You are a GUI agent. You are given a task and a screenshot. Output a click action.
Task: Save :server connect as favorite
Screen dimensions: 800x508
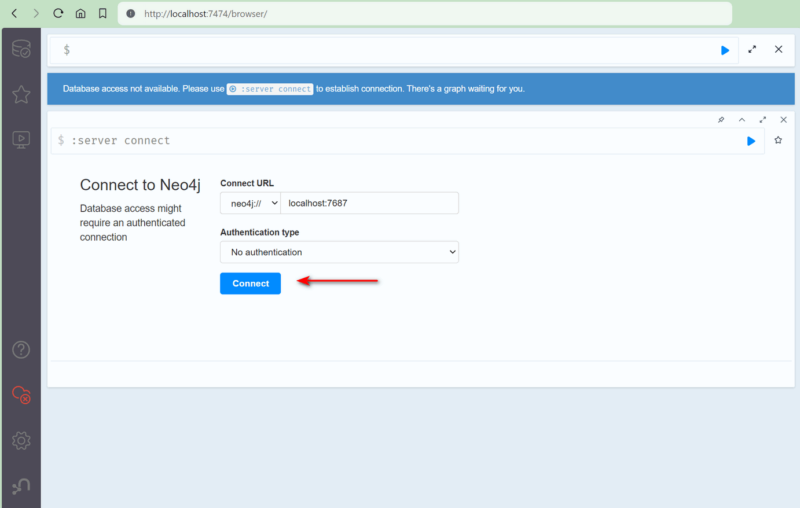pos(778,140)
